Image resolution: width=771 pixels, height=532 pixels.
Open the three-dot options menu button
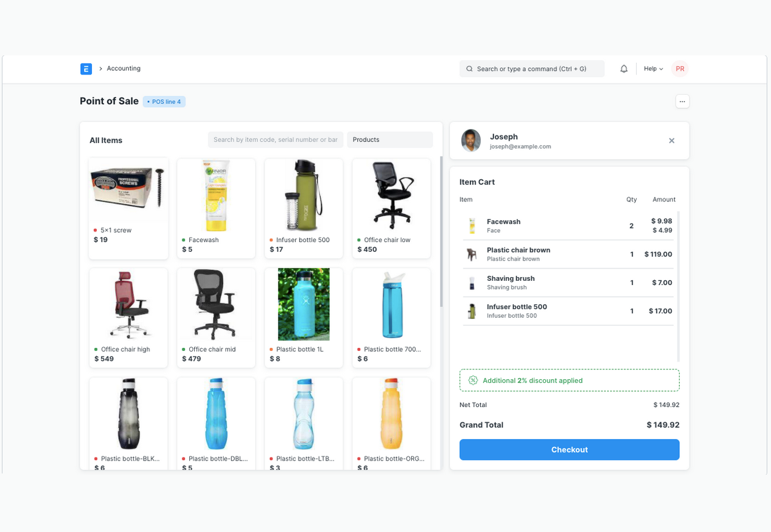[x=682, y=102]
